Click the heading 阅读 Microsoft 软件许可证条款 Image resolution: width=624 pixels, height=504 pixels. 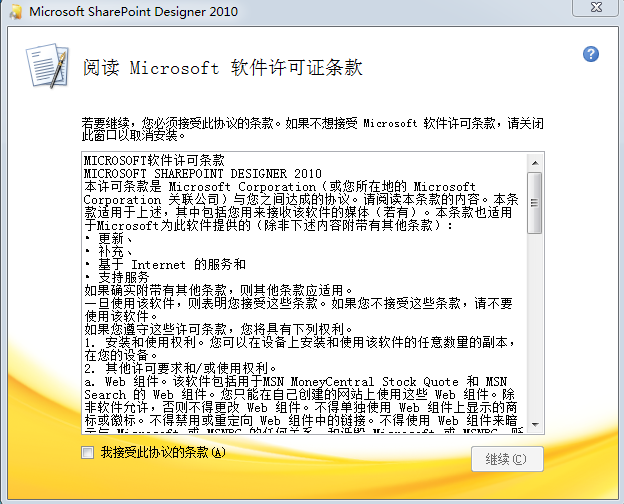[223, 67]
